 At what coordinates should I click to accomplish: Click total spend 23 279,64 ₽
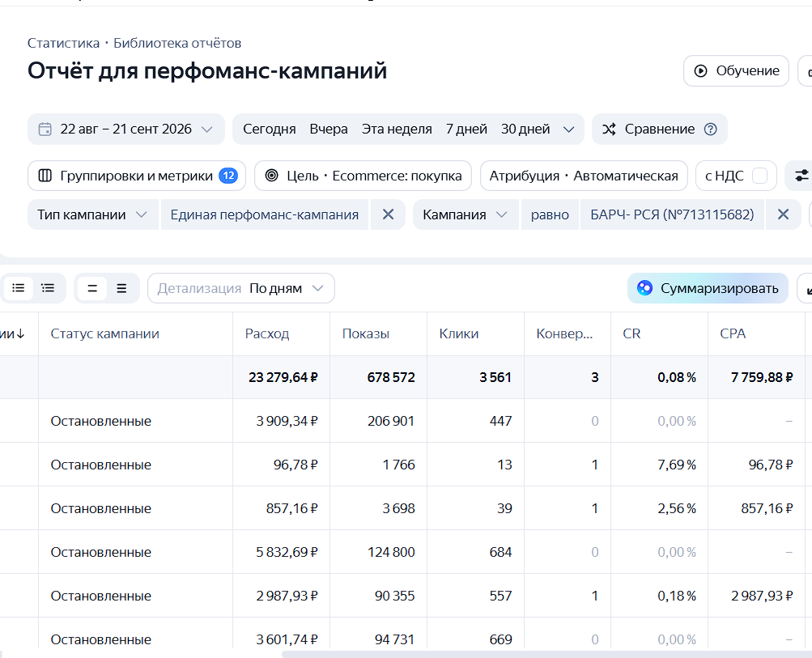[x=283, y=377]
